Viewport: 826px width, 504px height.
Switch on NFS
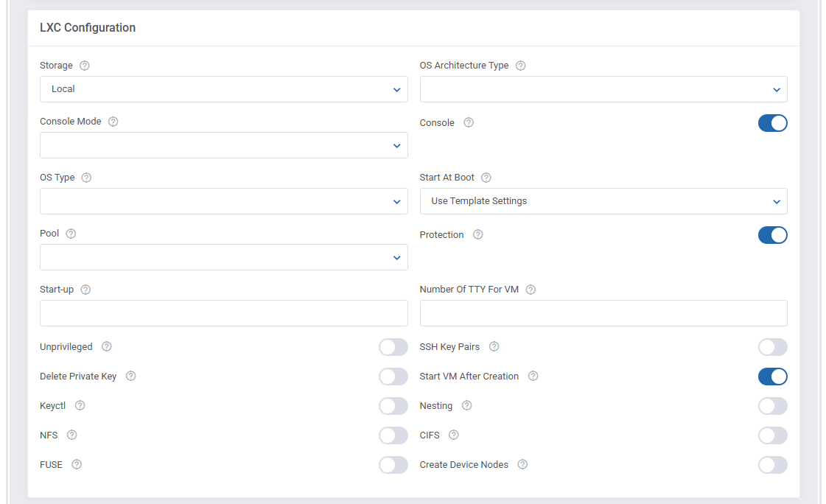point(393,435)
